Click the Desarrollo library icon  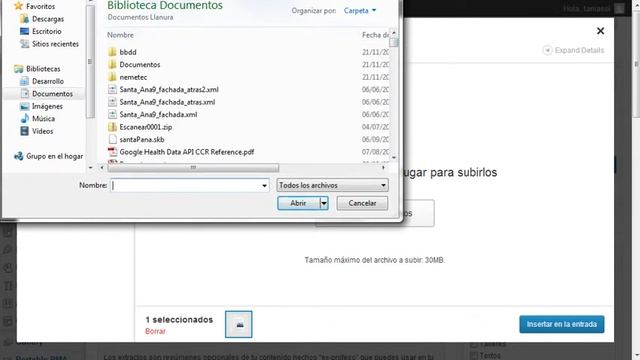tap(25, 81)
